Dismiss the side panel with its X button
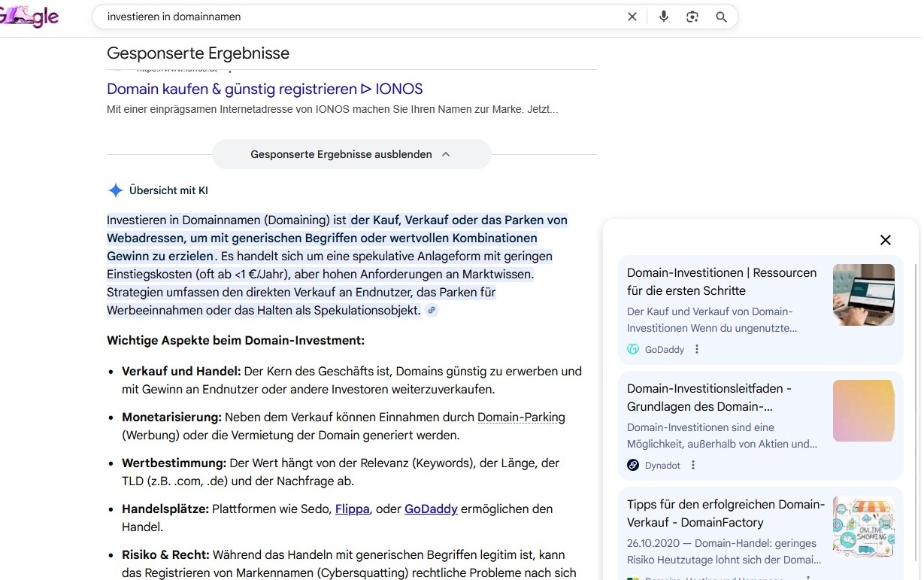The width and height of the screenshot is (924, 580). pos(885,240)
